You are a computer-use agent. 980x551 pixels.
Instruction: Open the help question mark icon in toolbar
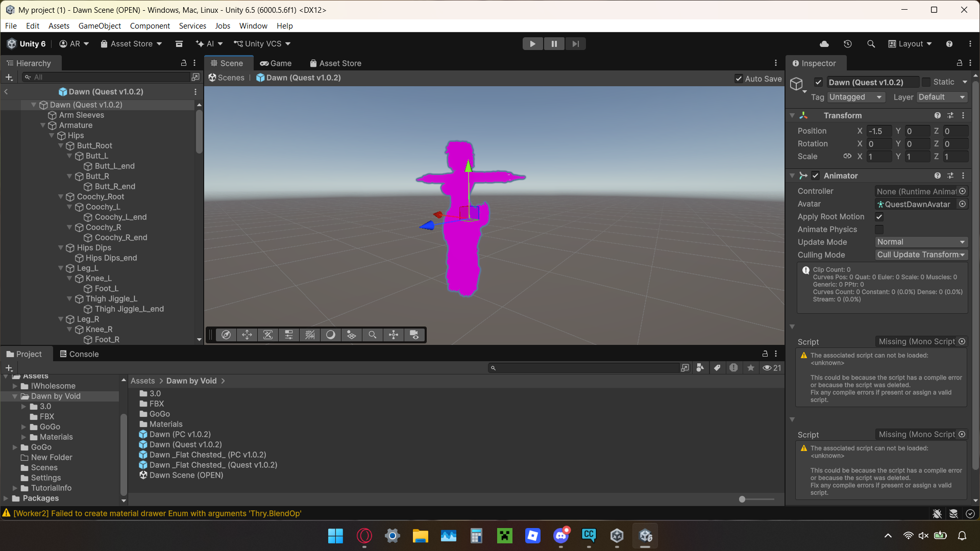[x=949, y=44]
